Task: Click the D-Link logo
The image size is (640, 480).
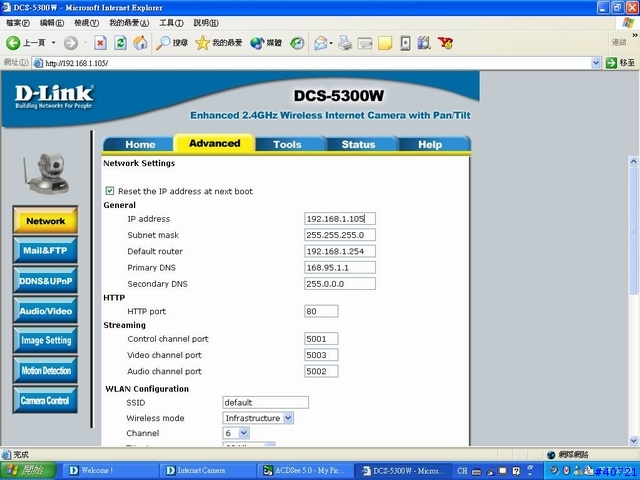Action: pos(54,97)
